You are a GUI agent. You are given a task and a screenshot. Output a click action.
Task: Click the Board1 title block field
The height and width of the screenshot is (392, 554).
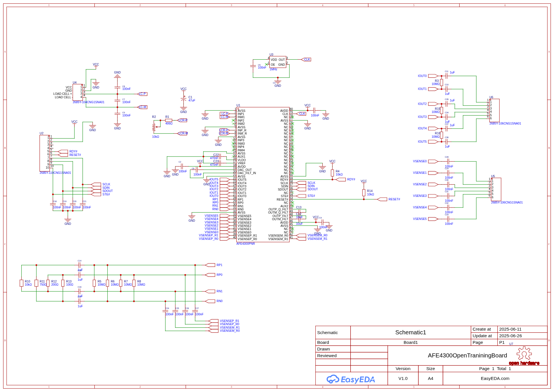[x=411, y=342]
